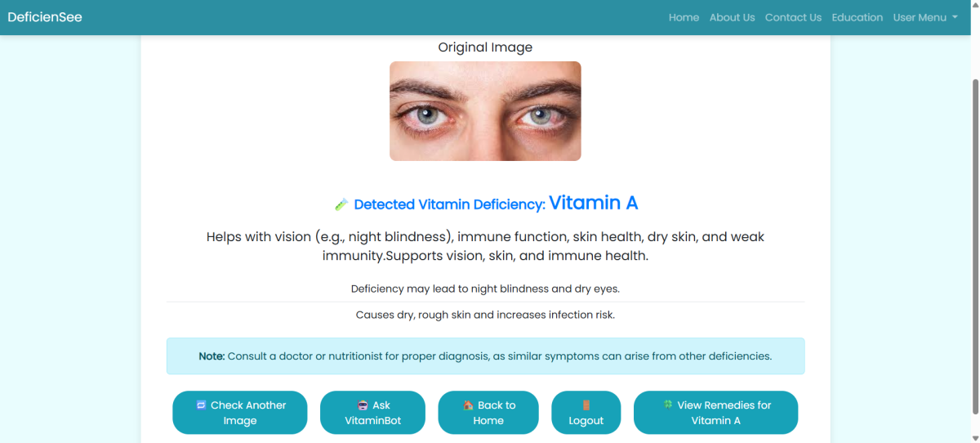980x443 pixels.
Task: Open the Education nav link
Action: point(857,17)
